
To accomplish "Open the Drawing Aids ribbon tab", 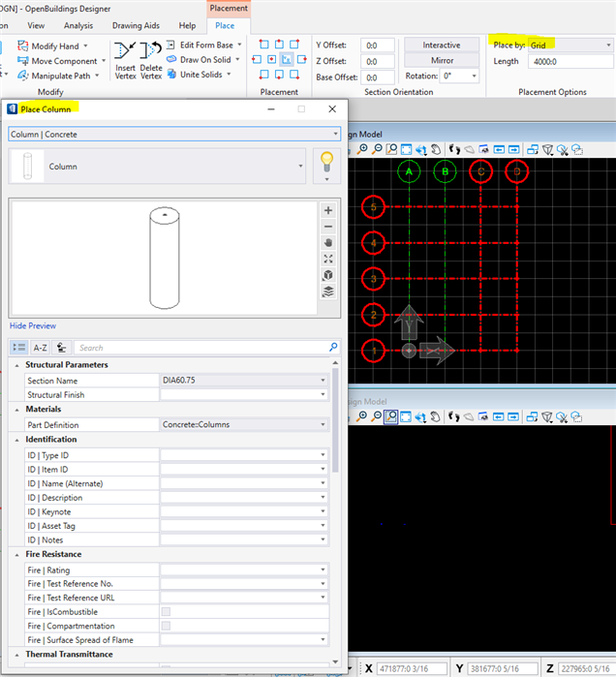I will point(136,25).
